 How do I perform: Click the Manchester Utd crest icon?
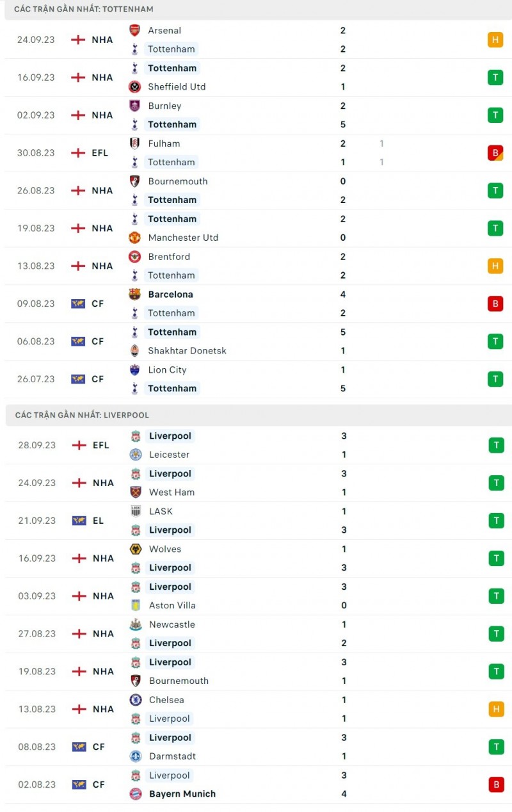[x=134, y=238]
